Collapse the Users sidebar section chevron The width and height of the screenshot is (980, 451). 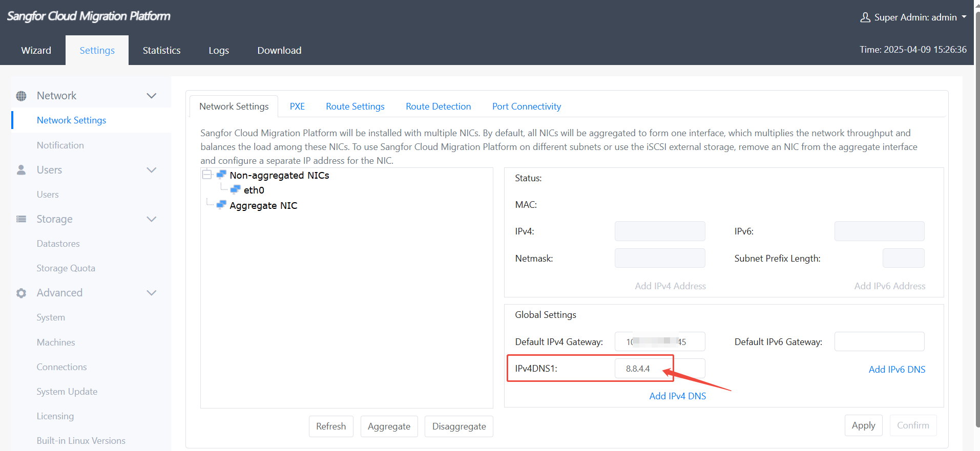pos(151,170)
